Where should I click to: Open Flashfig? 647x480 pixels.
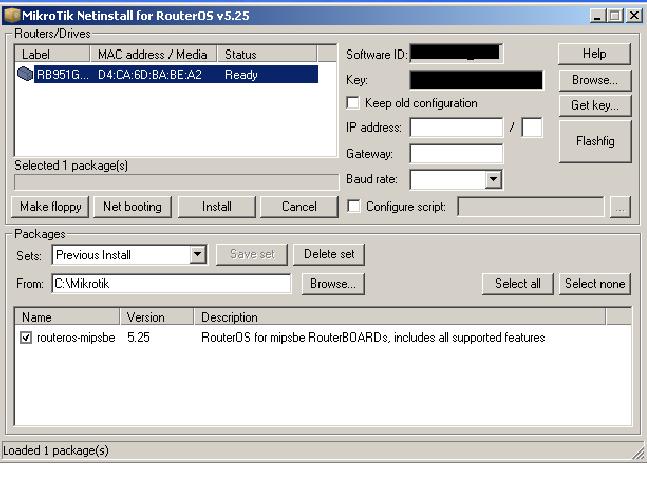pyautogui.click(x=595, y=141)
